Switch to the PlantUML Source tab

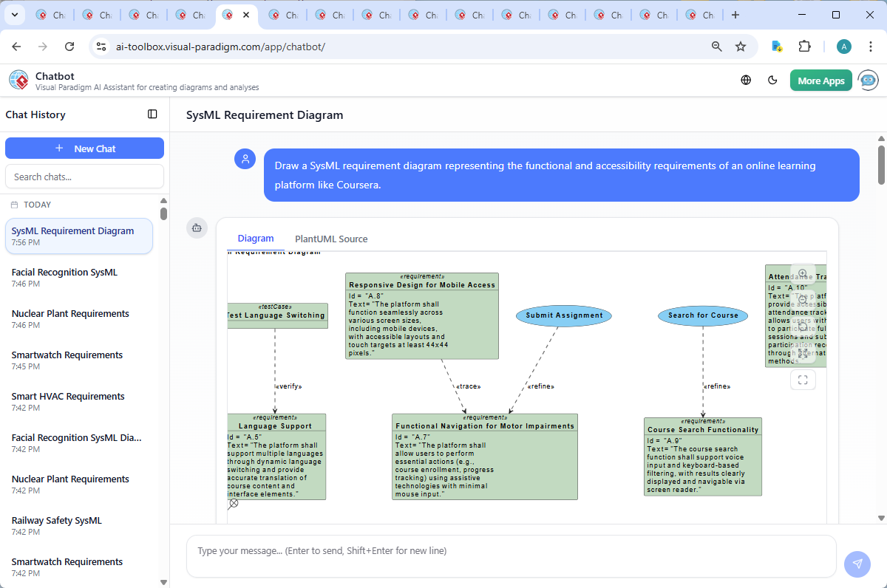[x=330, y=239]
